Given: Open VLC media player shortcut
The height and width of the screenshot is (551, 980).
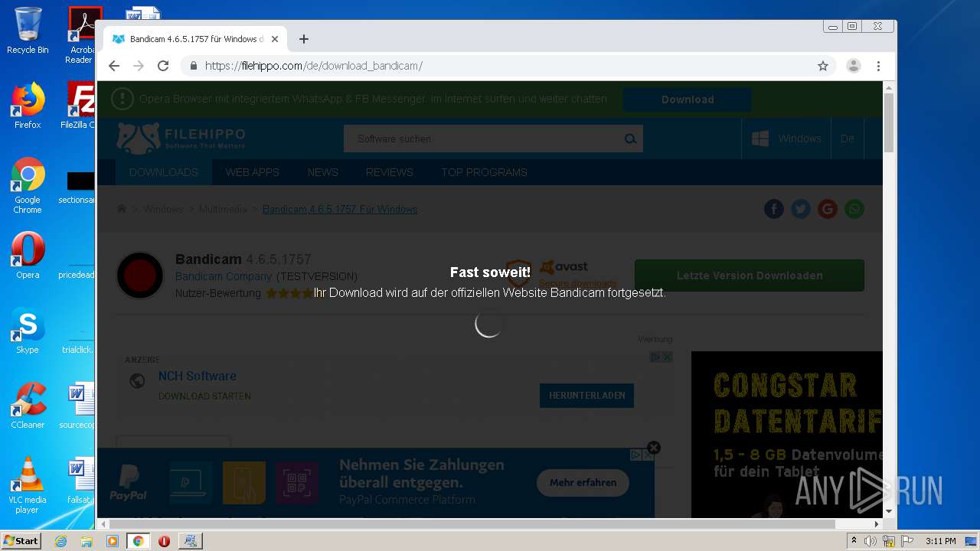Looking at the screenshot, I should [x=28, y=485].
